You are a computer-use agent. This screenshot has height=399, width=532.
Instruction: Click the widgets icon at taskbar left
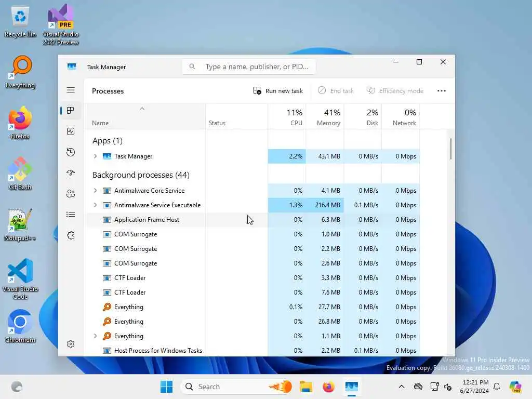pos(17,387)
